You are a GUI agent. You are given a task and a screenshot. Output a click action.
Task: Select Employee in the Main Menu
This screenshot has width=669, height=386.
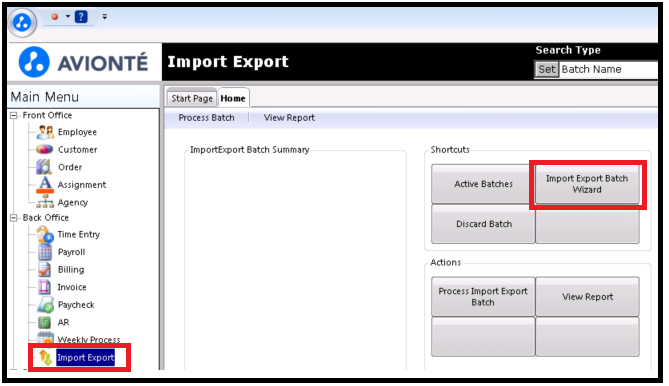pos(77,132)
